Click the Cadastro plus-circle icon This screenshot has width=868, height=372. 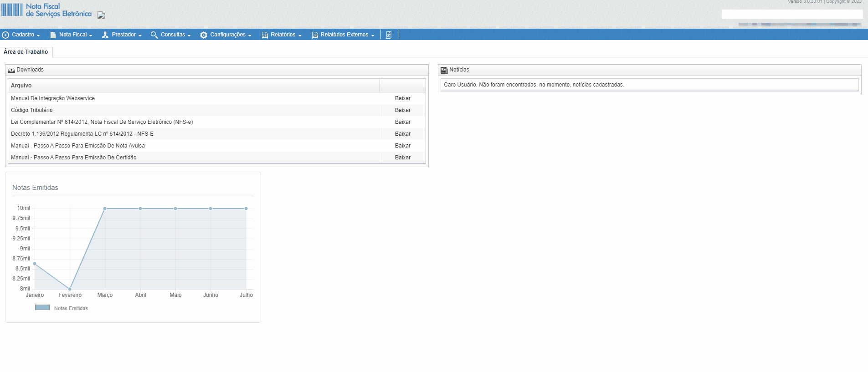pyautogui.click(x=5, y=35)
